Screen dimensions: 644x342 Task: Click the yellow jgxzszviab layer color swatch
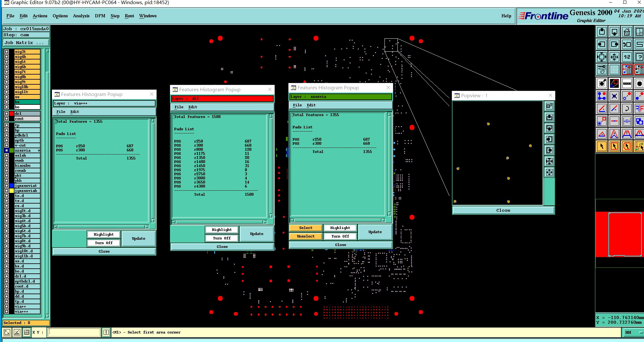click(12, 191)
